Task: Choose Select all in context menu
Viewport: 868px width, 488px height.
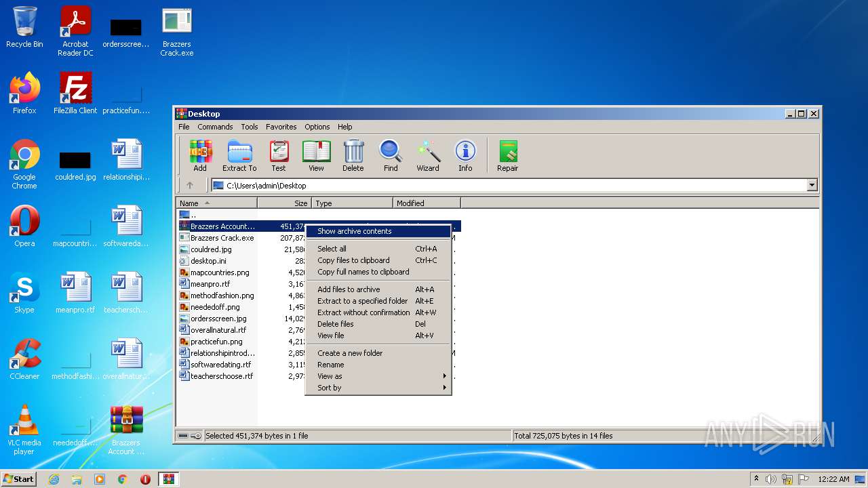Action: point(378,249)
